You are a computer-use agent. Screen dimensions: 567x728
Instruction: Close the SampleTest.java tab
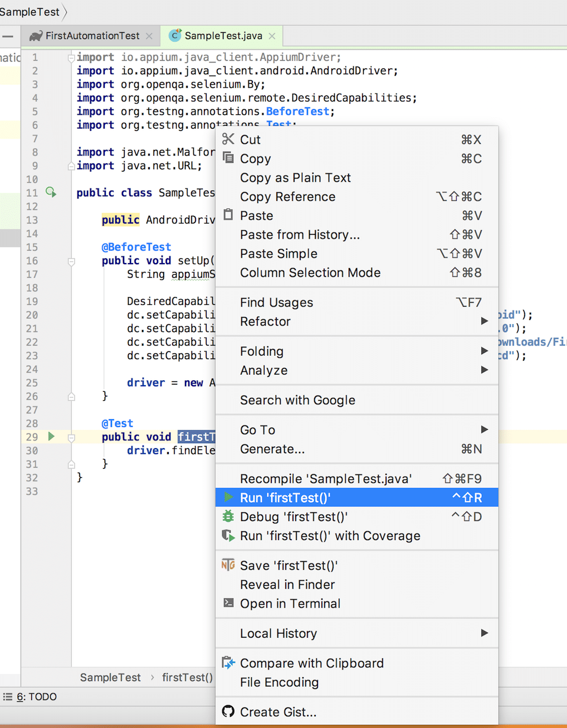(271, 35)
